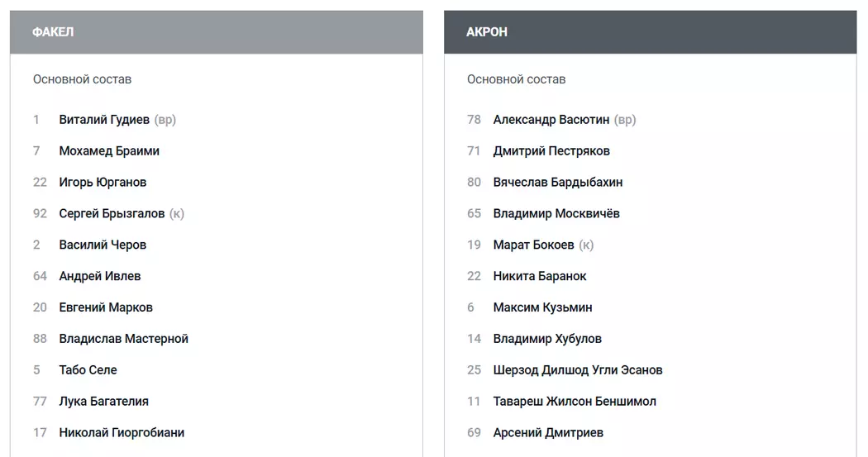Click the АКРОН team header
The width and height of the screenshot is (868, 457).
pyautogui.click(x=487, y=32)
